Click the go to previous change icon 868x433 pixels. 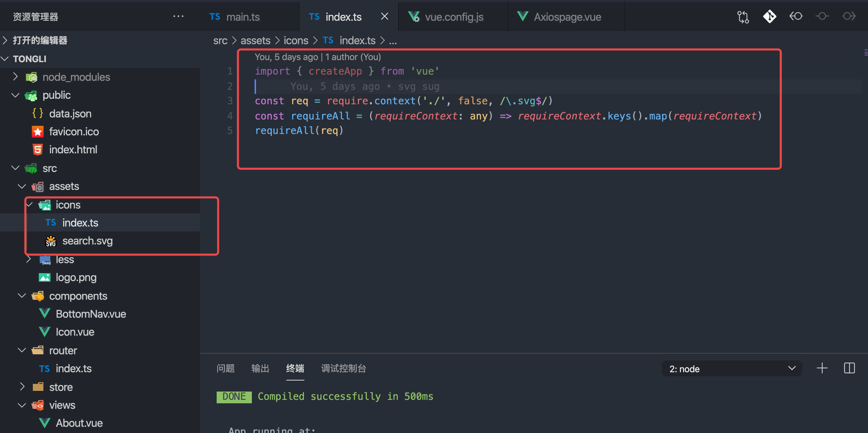(796, 17)
